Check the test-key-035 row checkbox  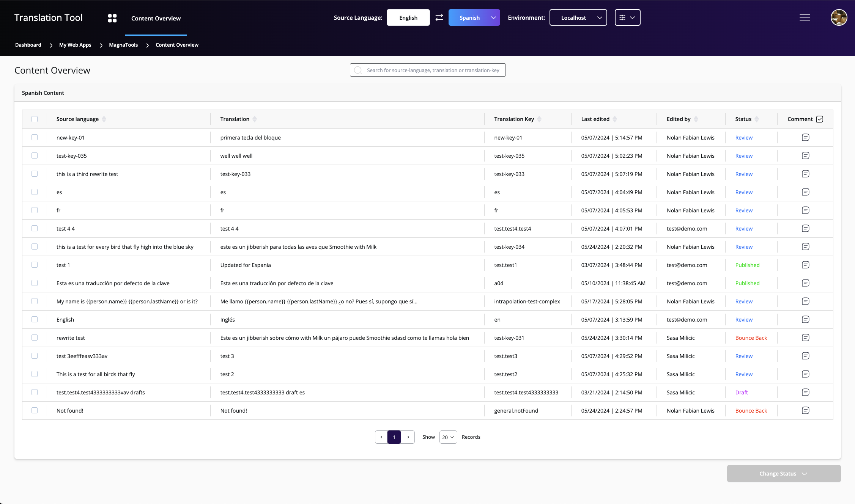click(35, 155)
